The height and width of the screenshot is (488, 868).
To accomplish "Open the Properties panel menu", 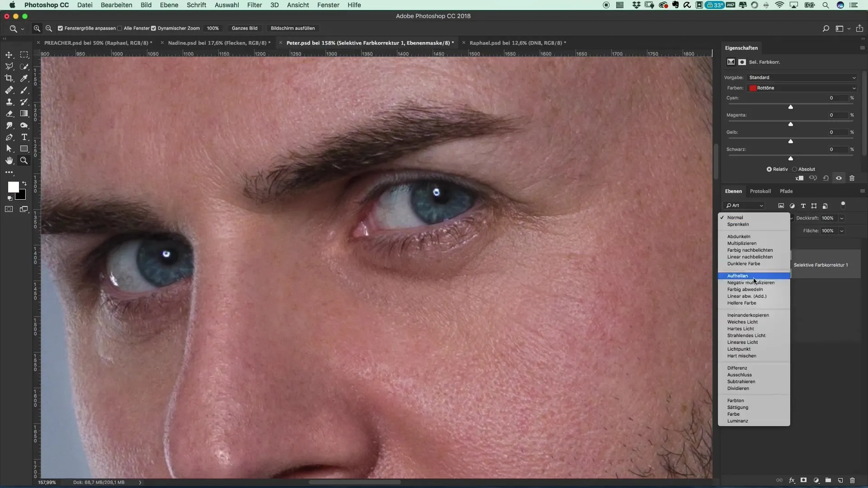I will [x=862, y=47].
